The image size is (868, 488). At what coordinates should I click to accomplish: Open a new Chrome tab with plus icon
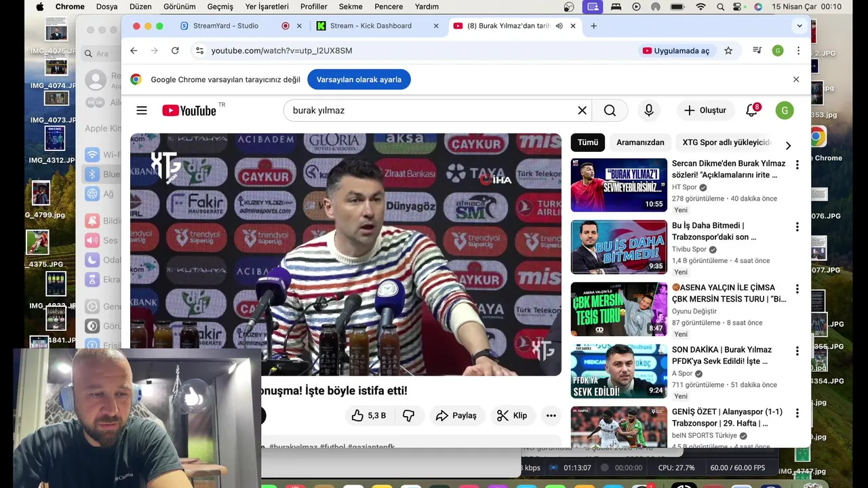pos(593,26)
